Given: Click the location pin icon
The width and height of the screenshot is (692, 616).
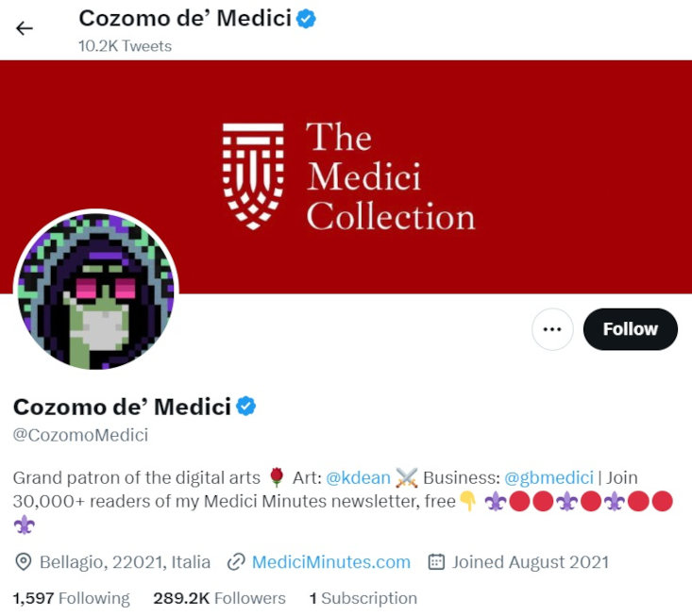Looking at the screenshot, I should tap(25, 562).
